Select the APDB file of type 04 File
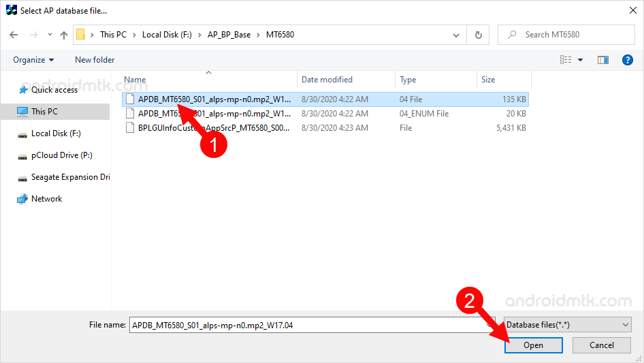644x363 pixels. 325,99
